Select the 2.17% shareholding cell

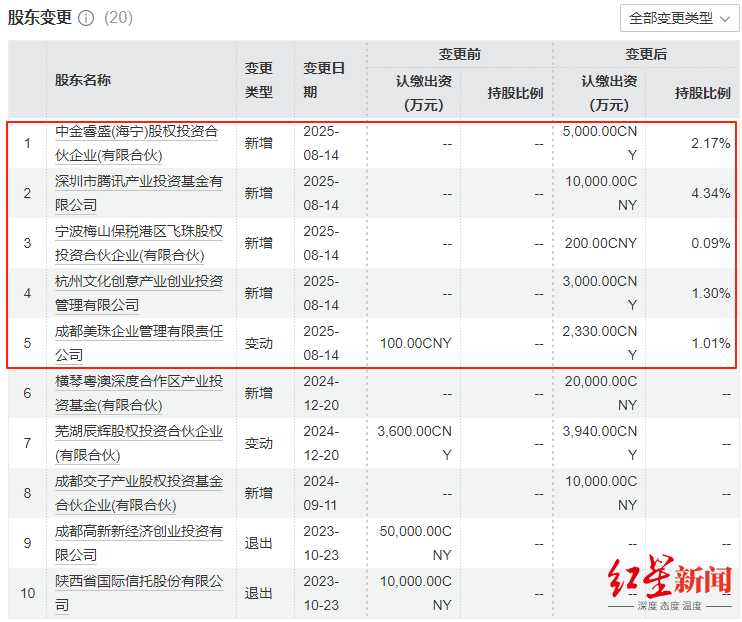pyautogui.click(x=710, y=143)
